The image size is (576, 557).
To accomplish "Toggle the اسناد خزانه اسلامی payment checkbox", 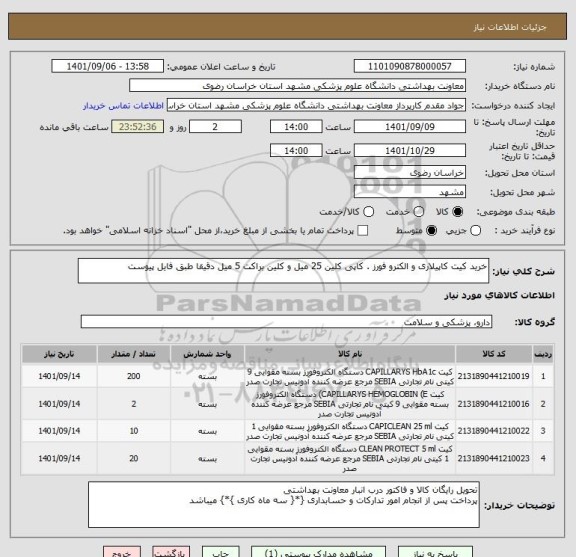I will (x=363, y=231).
